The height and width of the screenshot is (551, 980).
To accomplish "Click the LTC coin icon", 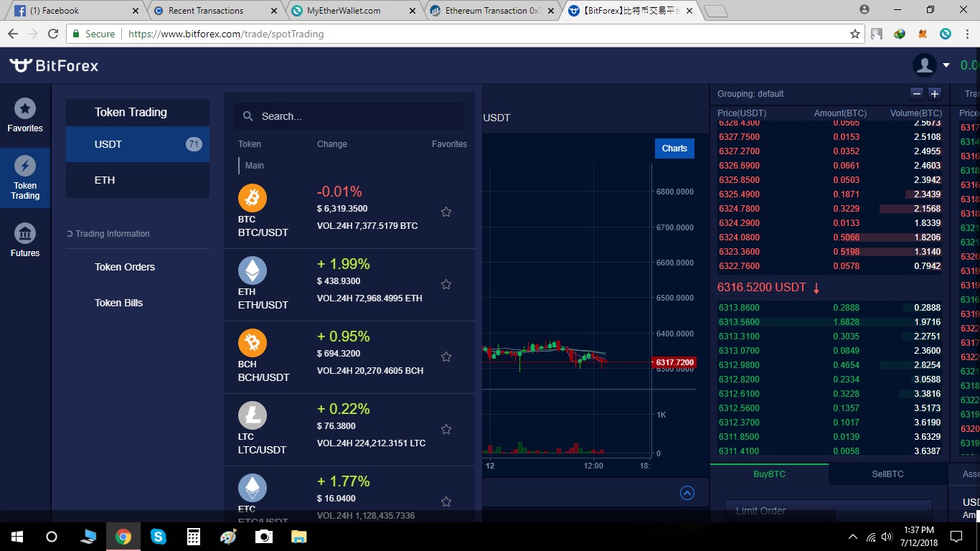I will tap(253, 415).
